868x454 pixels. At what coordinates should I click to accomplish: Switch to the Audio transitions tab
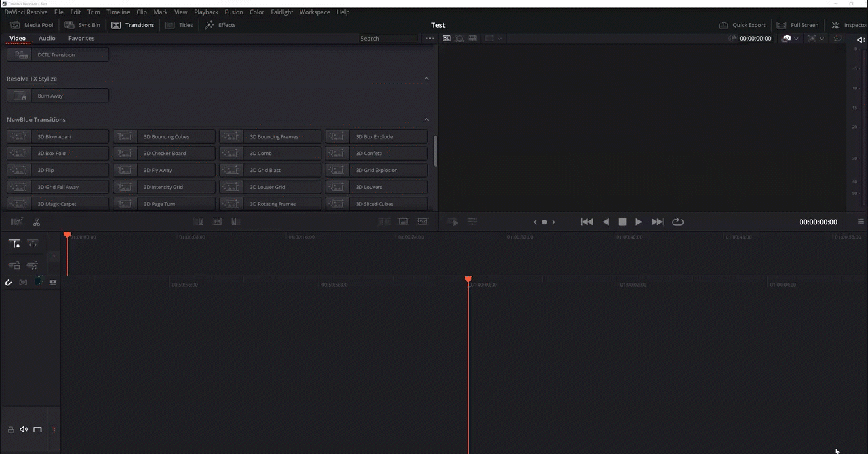tap(47, 38)
